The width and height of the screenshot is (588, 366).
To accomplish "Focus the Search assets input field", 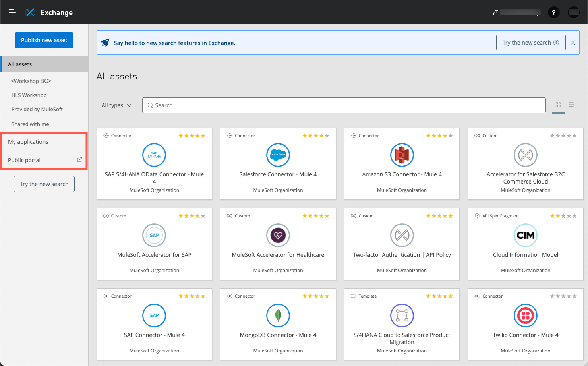I will coord(344,105).
